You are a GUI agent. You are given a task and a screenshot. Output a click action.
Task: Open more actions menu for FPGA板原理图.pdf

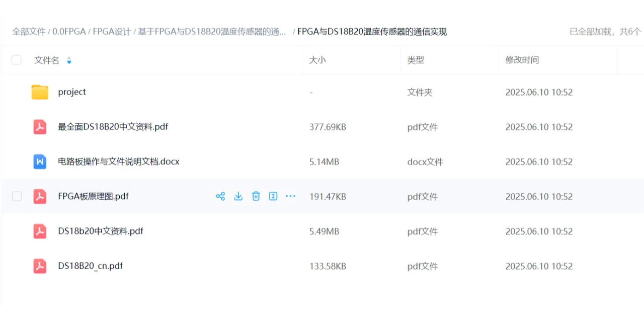click(290, 196)
